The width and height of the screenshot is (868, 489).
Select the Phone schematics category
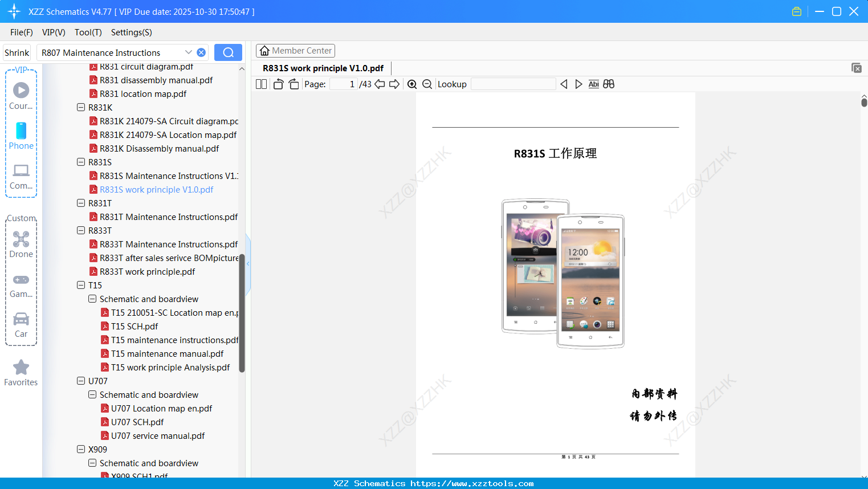click(x=21, y=136)
